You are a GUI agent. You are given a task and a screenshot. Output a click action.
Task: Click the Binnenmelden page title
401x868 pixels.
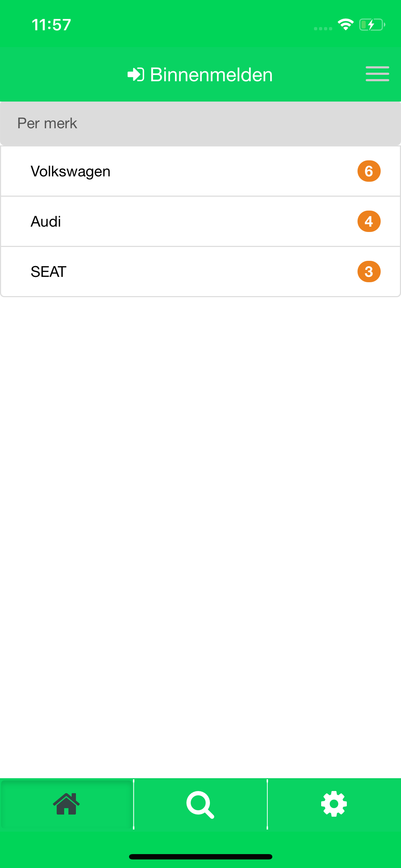[x=211, y=75]
